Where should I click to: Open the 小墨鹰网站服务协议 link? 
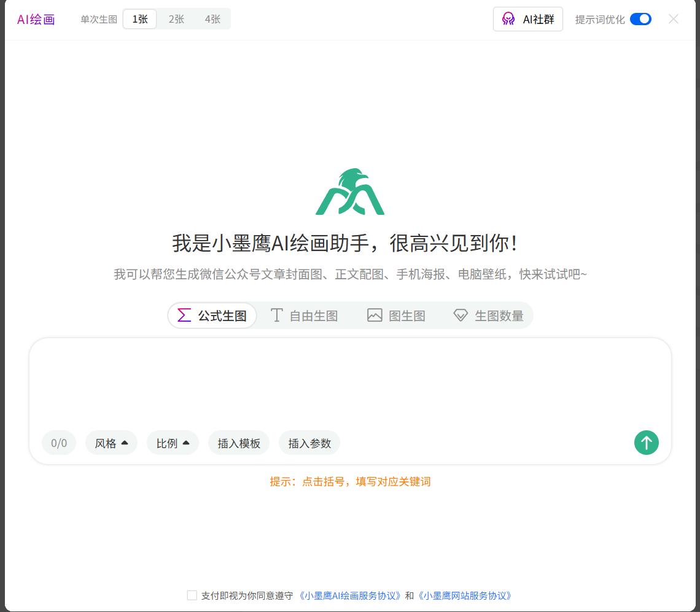[x=467, y=595]
